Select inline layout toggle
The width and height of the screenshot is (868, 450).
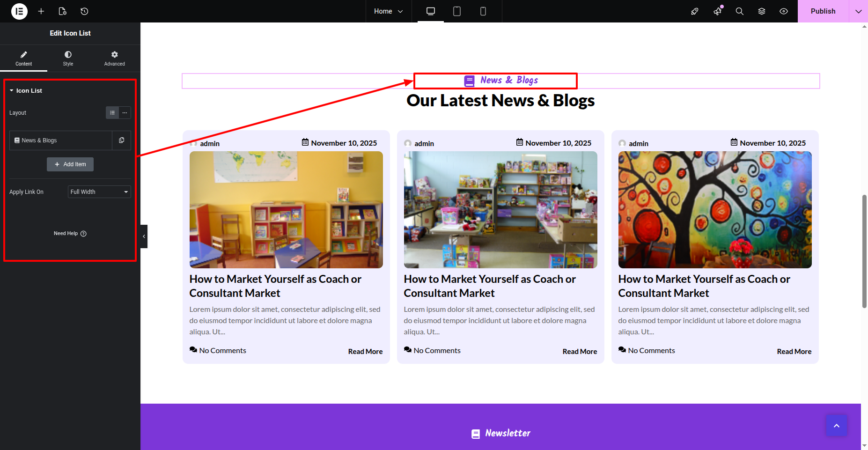point(125,113)
